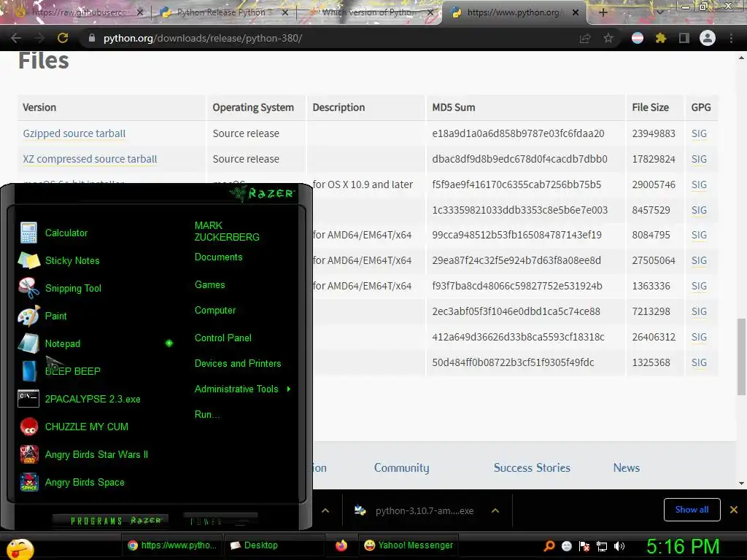Open Documents from start menu
747x560 pixels.
coord(219,257)
